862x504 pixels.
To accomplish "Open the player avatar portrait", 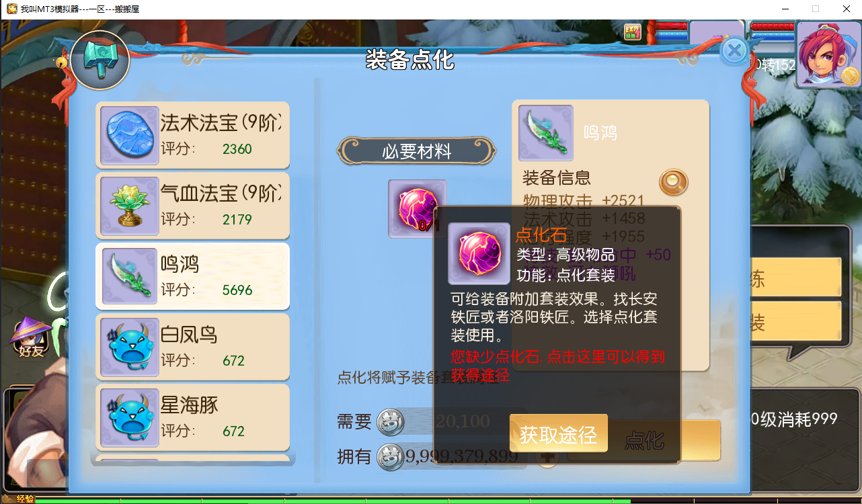I will coord(828,54).
